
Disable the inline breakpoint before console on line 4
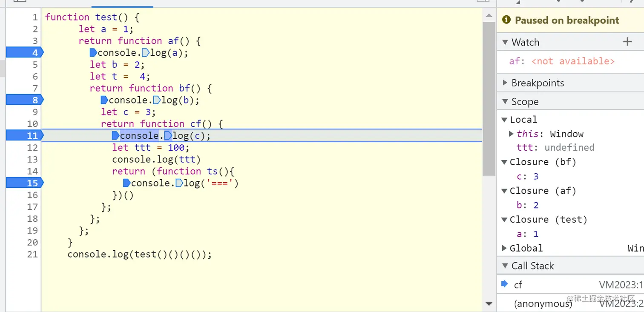[93, 53]
